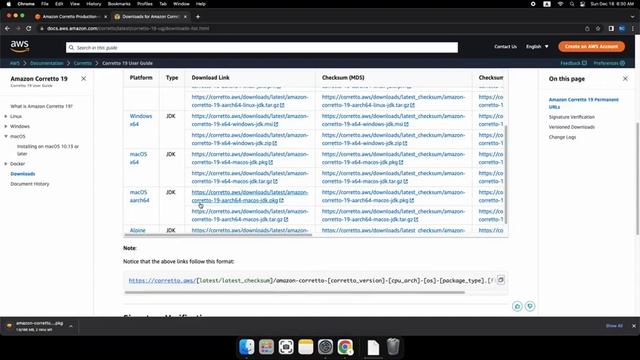Open Notes from the dock
640x360 pixels.
click(x=305, y=347)
